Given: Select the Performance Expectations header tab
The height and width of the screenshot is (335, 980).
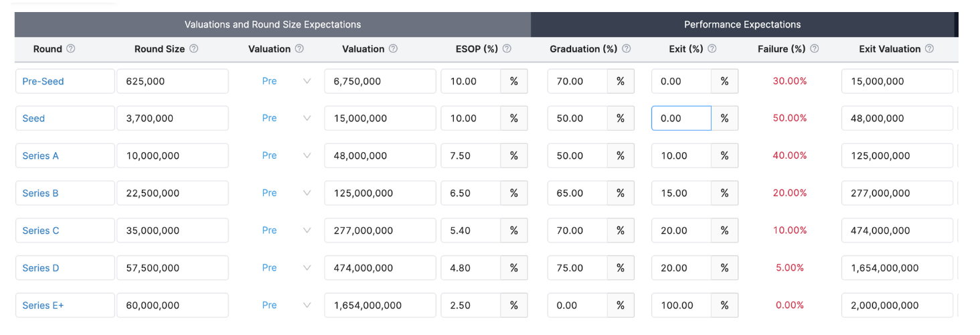Looking at the screenshot, I should click(x=742, y=25).
